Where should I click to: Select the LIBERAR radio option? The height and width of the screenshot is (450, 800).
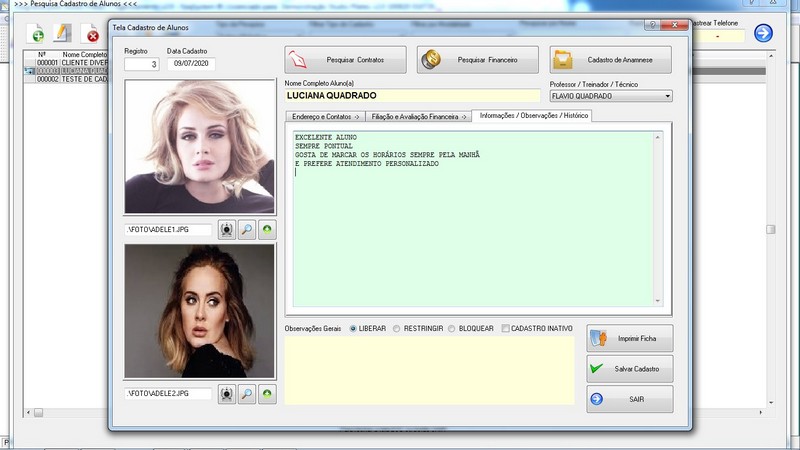tap(353, 329)
